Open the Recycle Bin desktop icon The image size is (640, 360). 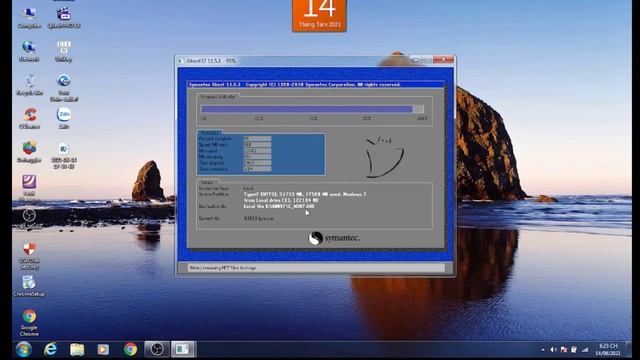click(x=29, y=84)
